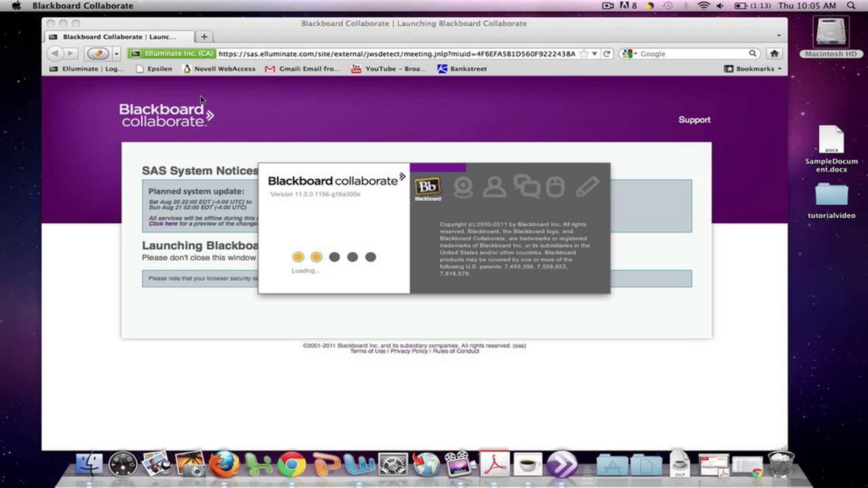Click the "SAS System Notices" heading
Image resolution: width=868 pixels, height=488 pixels.
point(200,171)
